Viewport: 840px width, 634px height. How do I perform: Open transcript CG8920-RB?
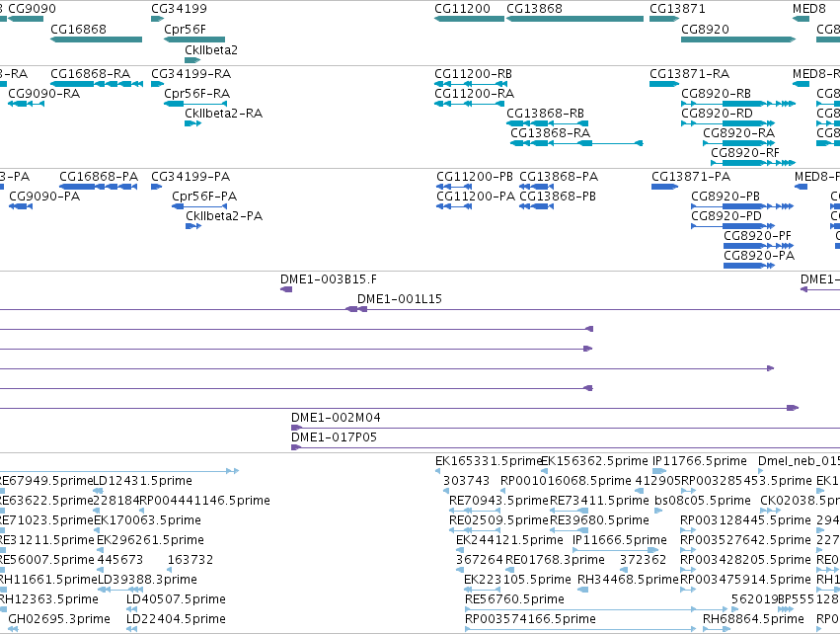[x=738, y=104]
